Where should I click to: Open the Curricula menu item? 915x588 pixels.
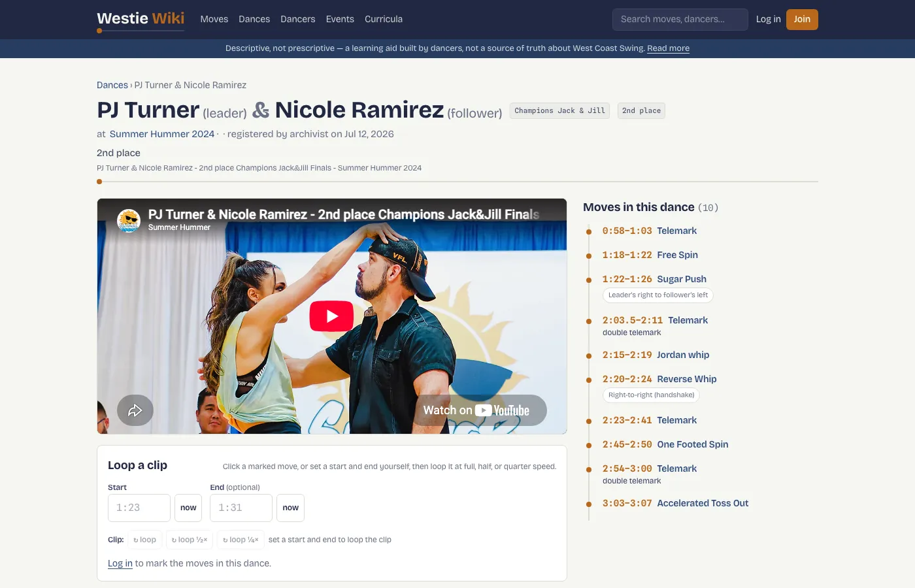click(x=384, y=19)
